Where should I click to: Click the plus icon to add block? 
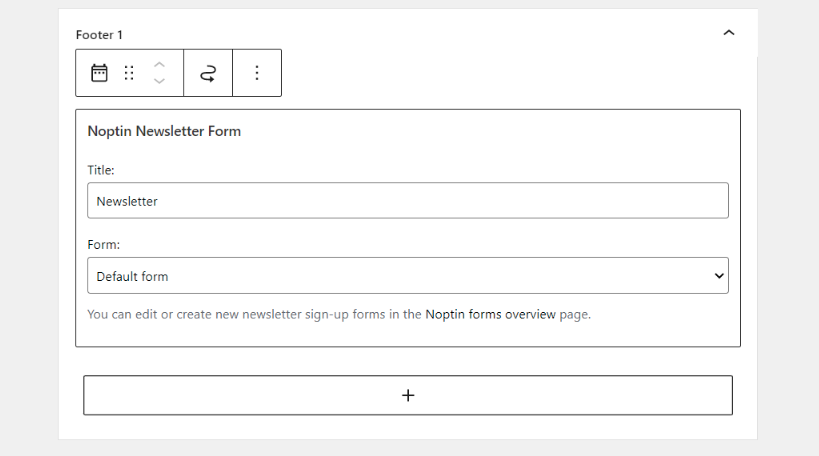(x=408, y=395)
